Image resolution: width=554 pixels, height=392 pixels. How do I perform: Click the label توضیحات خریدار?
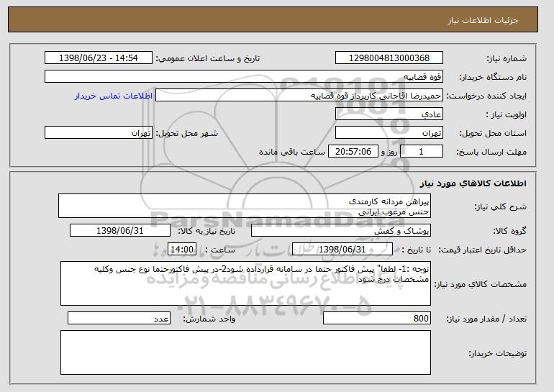pyautogui.click(x=497, y=353)
